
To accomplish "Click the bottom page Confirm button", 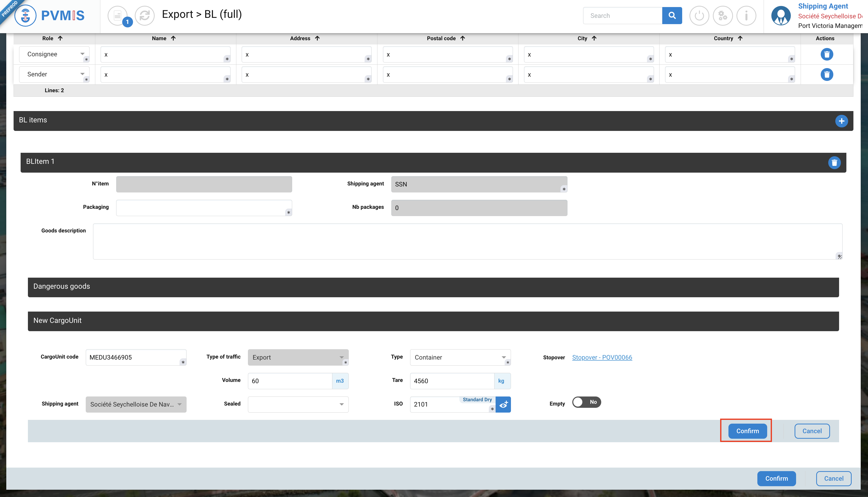I will [776, 479].
